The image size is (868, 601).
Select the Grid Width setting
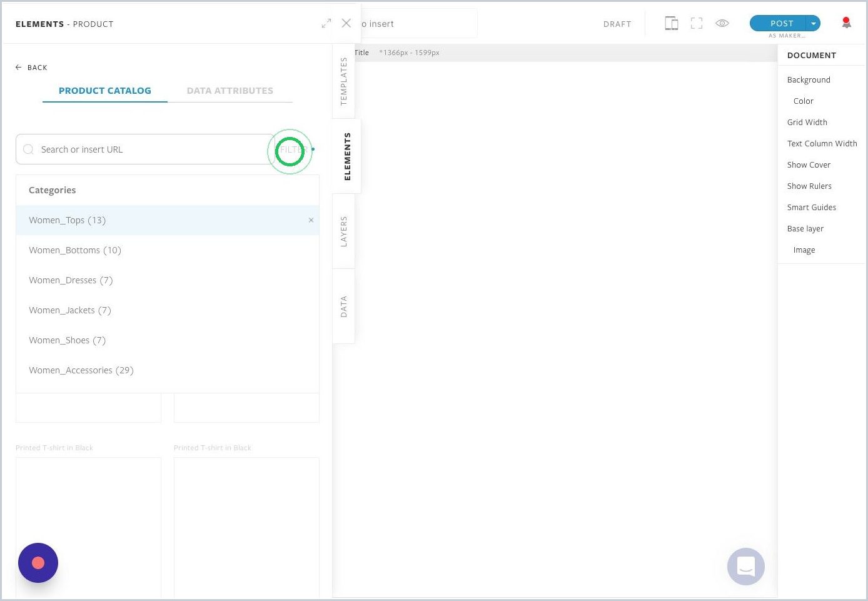[x=807, y=123]
